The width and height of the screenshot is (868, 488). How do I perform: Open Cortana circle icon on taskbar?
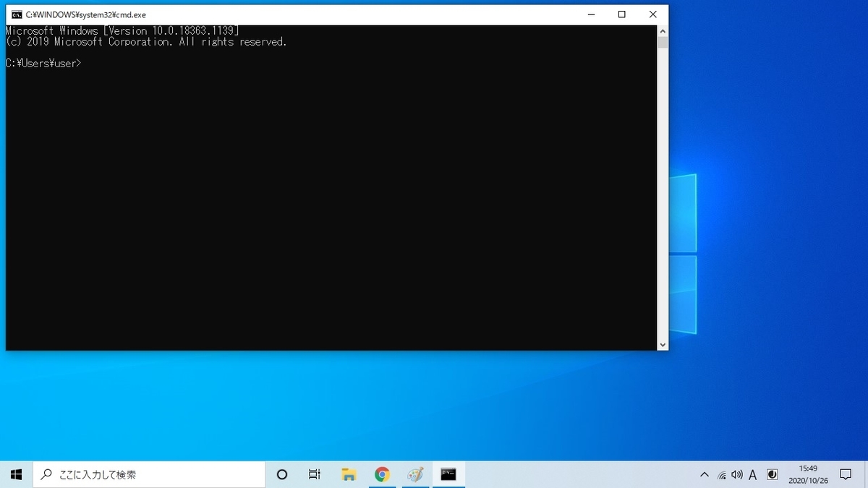click(x=282, y=474)
